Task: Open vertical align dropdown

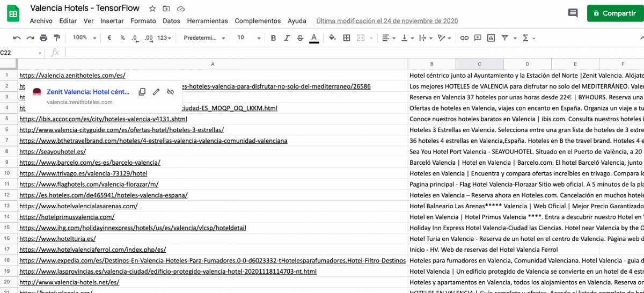Action: point(407,38)
